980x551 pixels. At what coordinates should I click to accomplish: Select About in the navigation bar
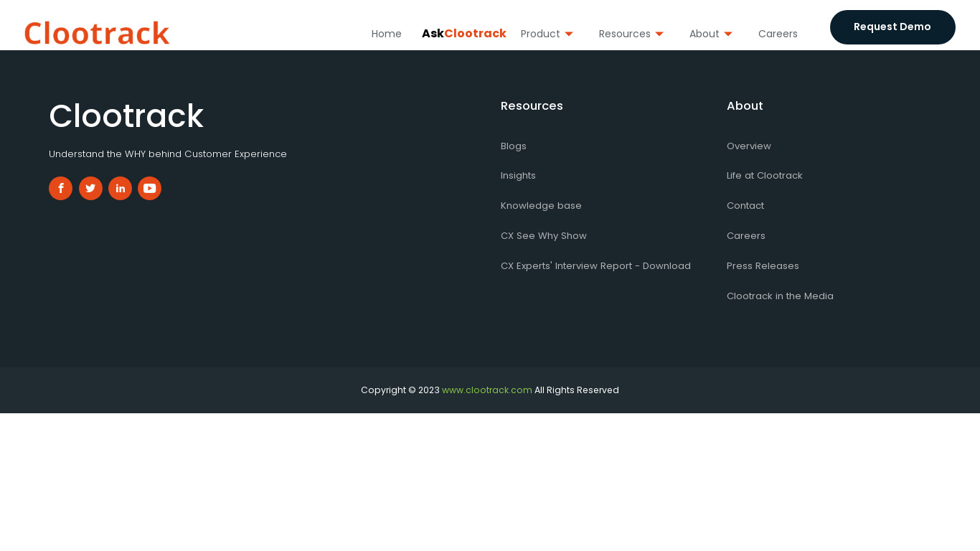point(705,34)
